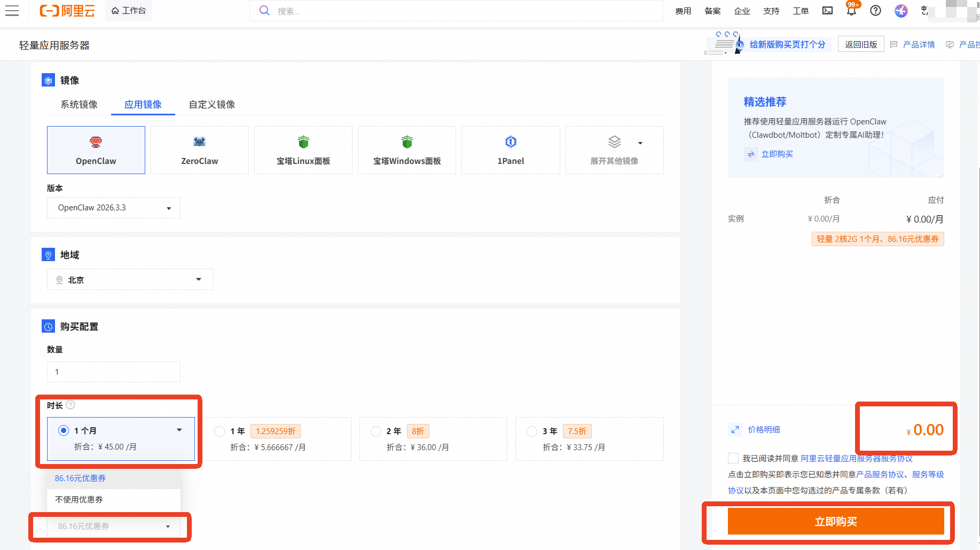Select the 1 个月 duration radio
Screen dimensions: 980x550
pos(64,430)
